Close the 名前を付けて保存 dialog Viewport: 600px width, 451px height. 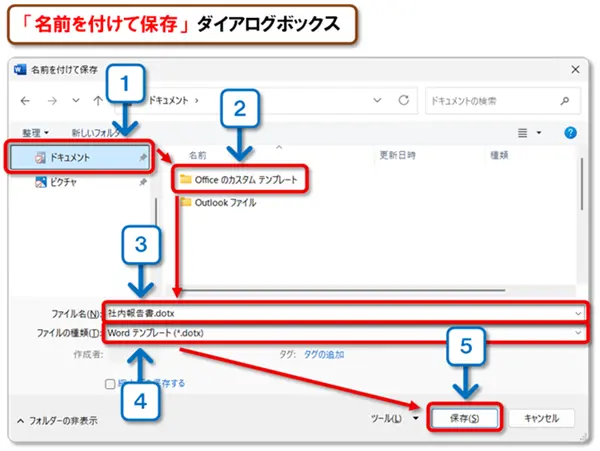575,70
